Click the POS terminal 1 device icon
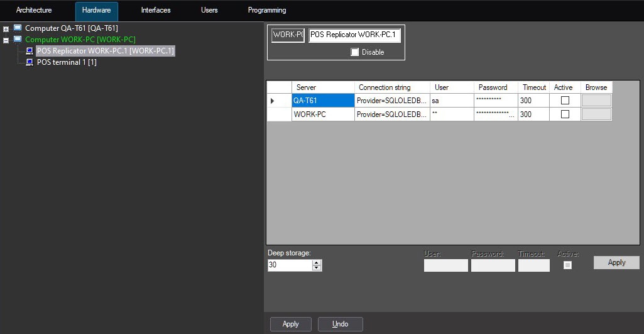This screenshot has width=644, height=334. [30, 62]
